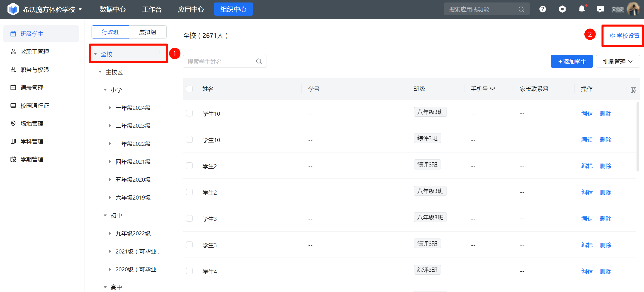Expand 一年级2024级 node
Image resolution: width=644 pixels, height=292 pixels.
[110, 108]
